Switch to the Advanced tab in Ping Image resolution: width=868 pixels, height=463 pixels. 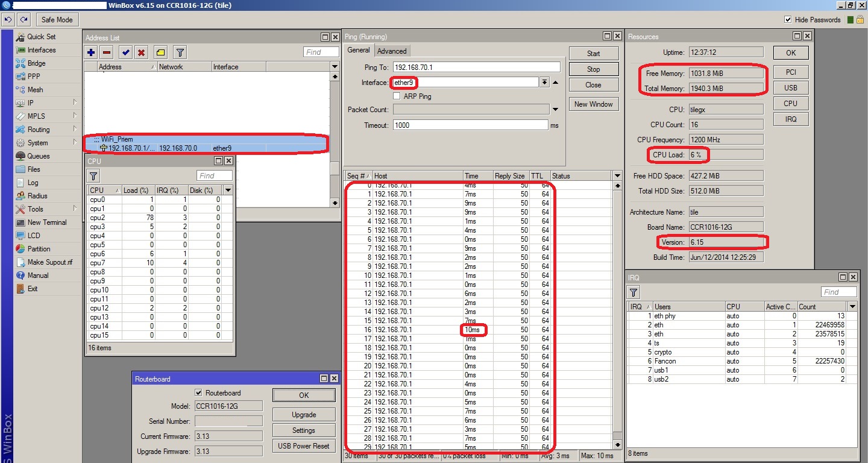392,51
